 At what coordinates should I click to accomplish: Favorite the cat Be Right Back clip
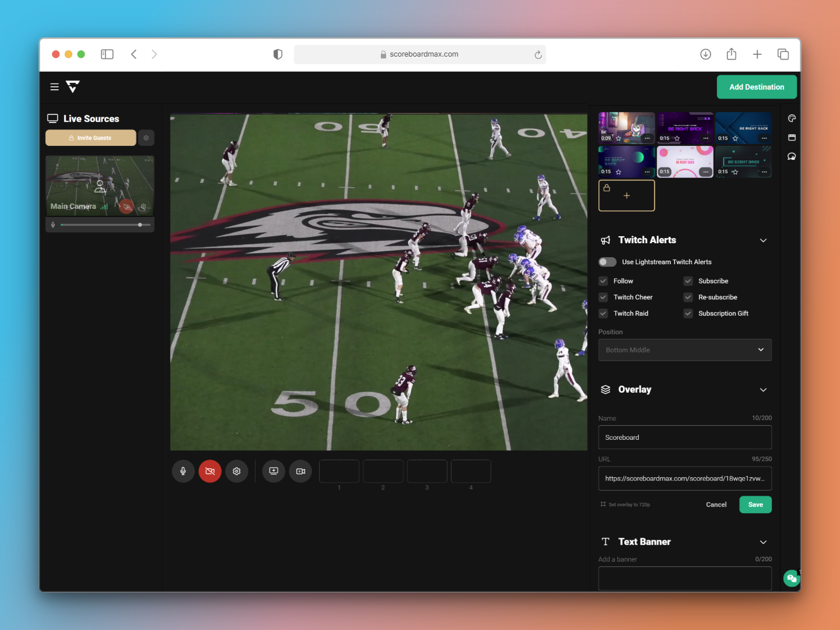tap(618, 138)
